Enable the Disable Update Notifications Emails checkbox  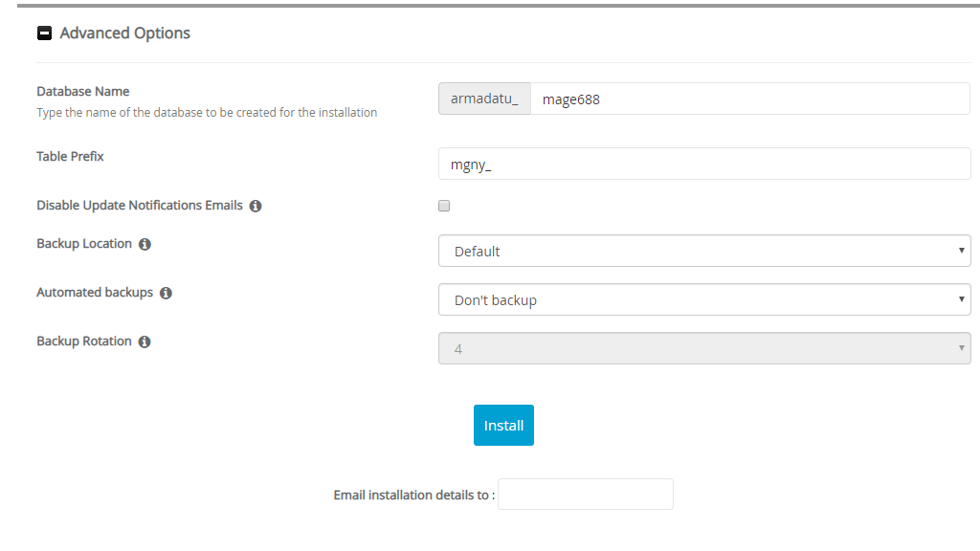(444, 206)
